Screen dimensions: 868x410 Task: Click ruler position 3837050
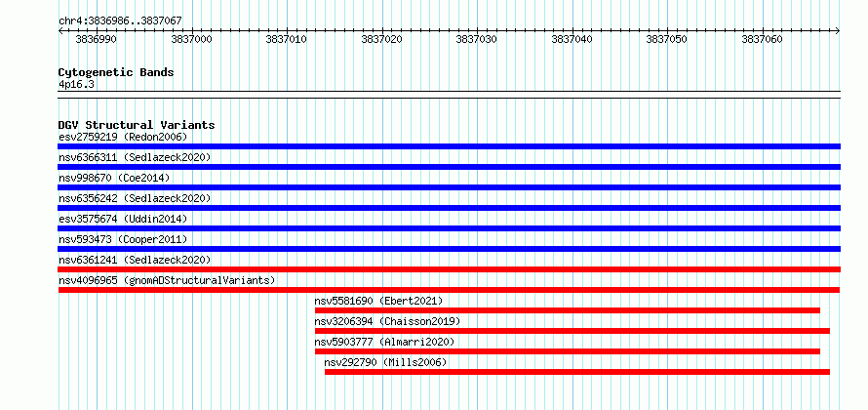tap(668, 39)
